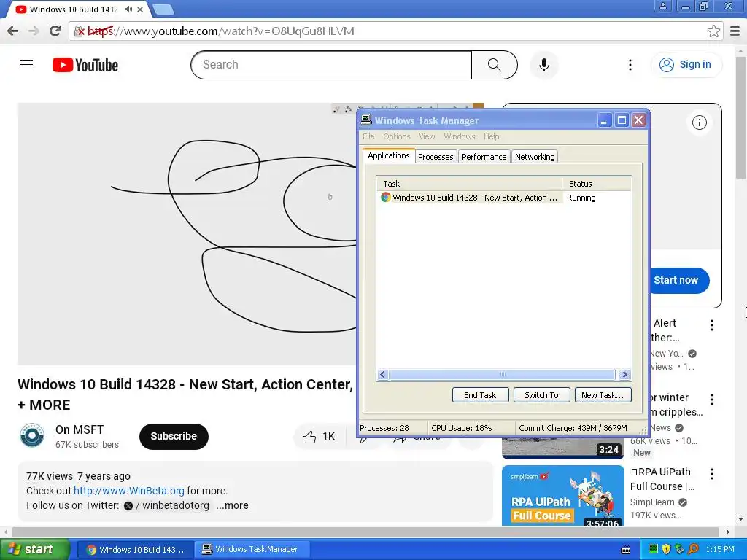
Task: Click the browser forward arrow
Action: click(x=34, y=31)
